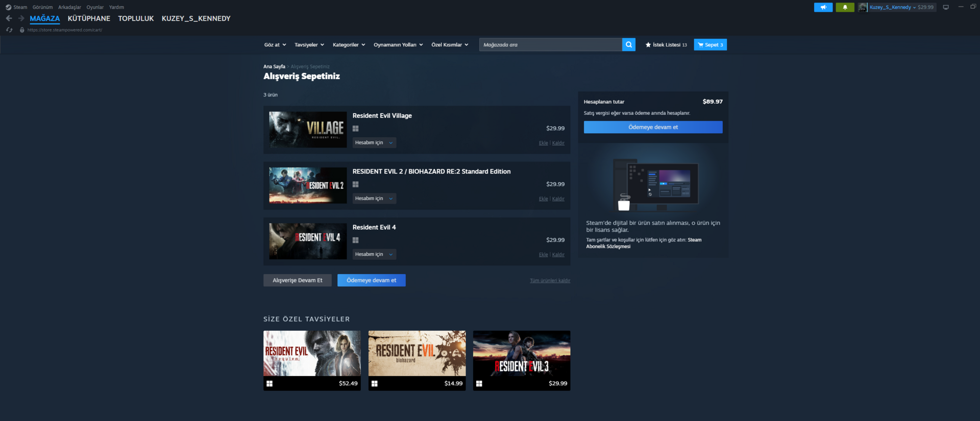Click Kaldır for Resident Evil Village

coord(558,143)
